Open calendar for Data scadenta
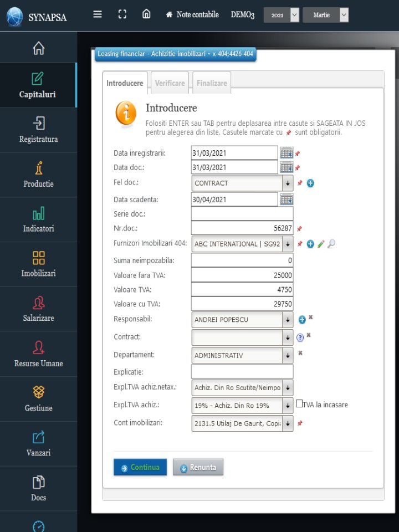Viewport: 399px width, 532px height. [287, 199]
